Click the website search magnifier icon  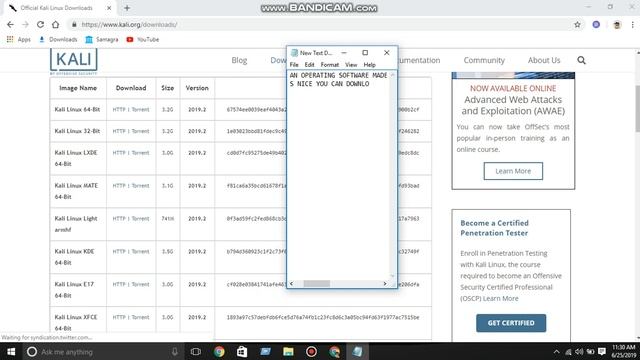point(582,60)
